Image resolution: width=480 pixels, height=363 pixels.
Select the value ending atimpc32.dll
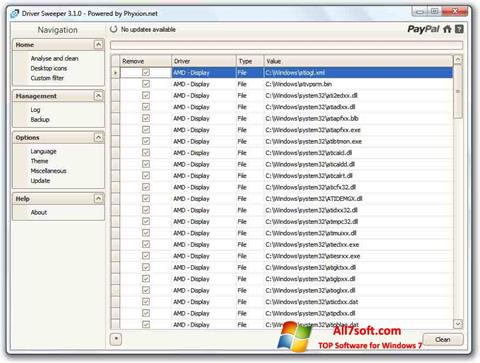coord(312,221)
